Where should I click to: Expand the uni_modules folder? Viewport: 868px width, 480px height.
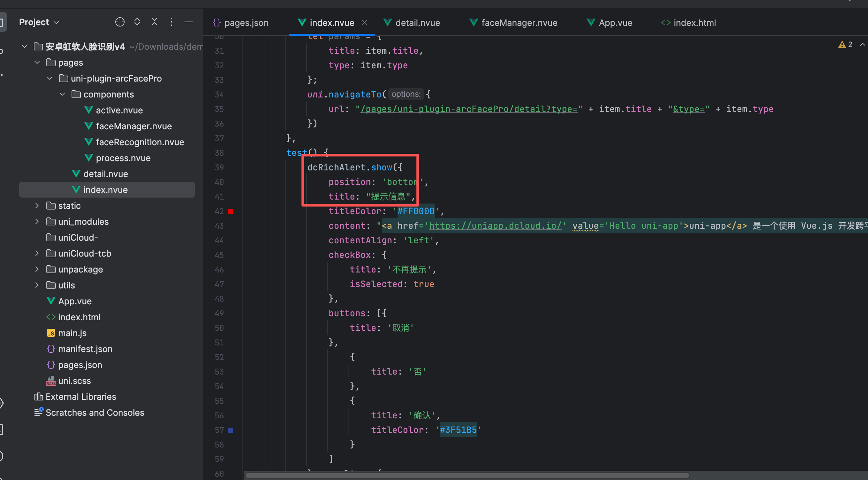(x=37, y=221)
